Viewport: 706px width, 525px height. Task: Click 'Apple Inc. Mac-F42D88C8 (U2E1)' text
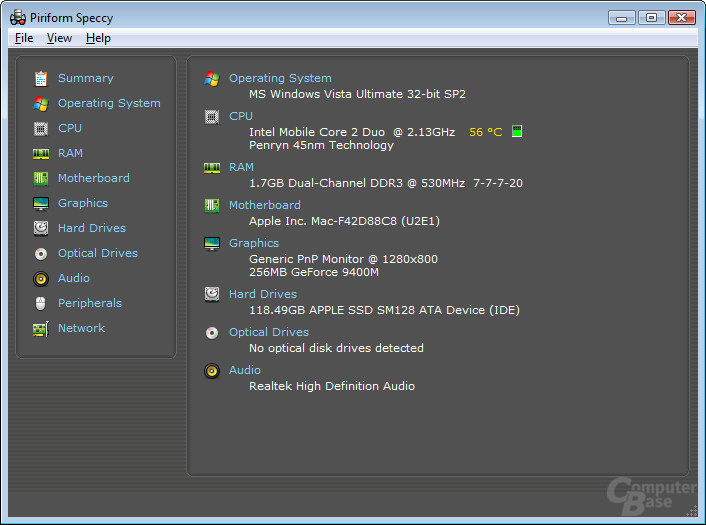344,221
